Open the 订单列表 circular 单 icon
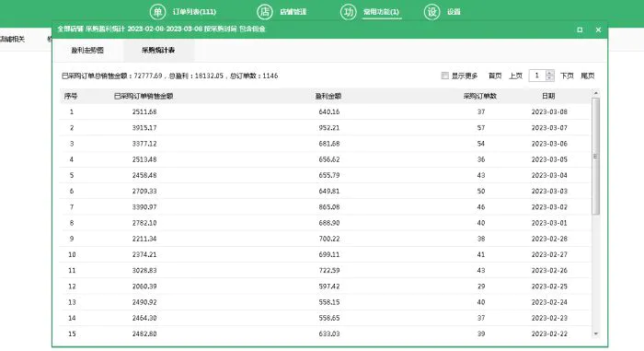This screenshot has height=351, width=644. (x=157, y=12)
